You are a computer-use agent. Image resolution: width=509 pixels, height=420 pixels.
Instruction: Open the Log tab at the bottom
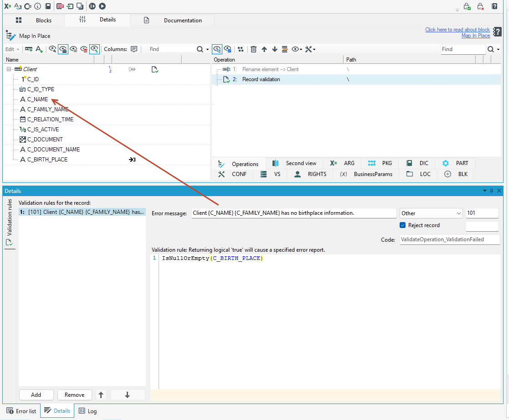[87, 411]
